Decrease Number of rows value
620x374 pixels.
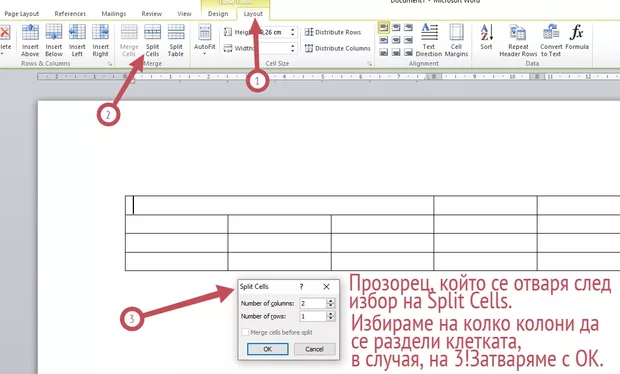click(331, 319)
